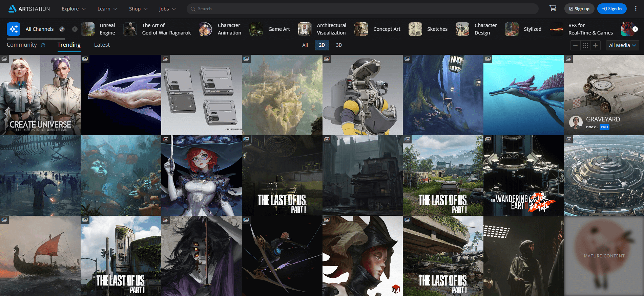644x296 pixels.
Task: Move the channels list backward with left arrow
Action: click(x=75, y=29)
